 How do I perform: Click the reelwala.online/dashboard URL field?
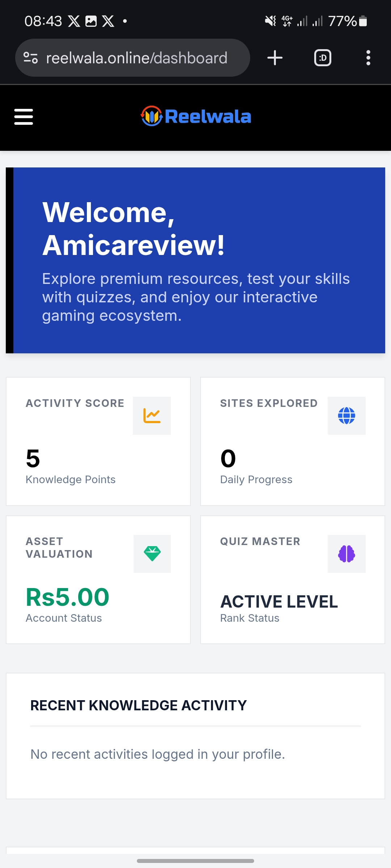click(137, 58)
